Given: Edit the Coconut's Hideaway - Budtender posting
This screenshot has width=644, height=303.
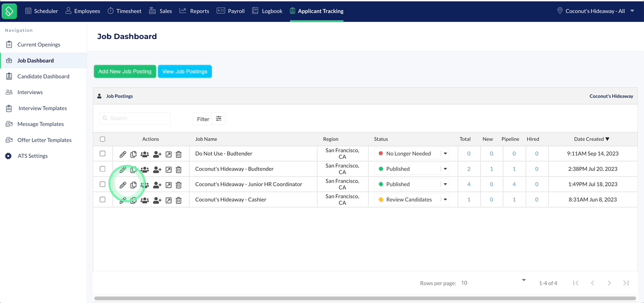Looking at the screenshot, I should tap(123, 170).
